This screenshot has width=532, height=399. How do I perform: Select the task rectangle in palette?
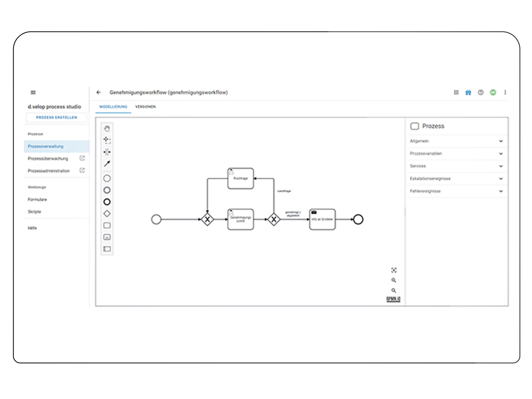(107, 225)
